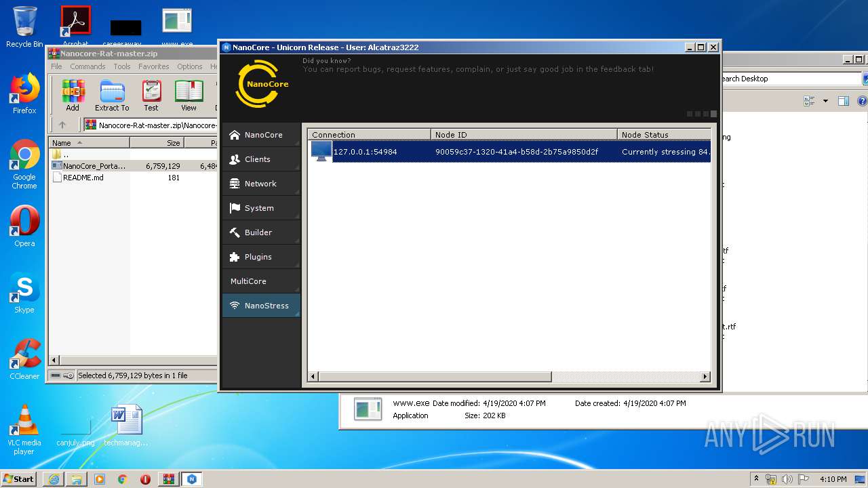Image resolution: width=868 pixels, height=488 pixels.
Task: Click WinRAR horizontal scrollbar left arrow
Action: [x=55, y=361]
